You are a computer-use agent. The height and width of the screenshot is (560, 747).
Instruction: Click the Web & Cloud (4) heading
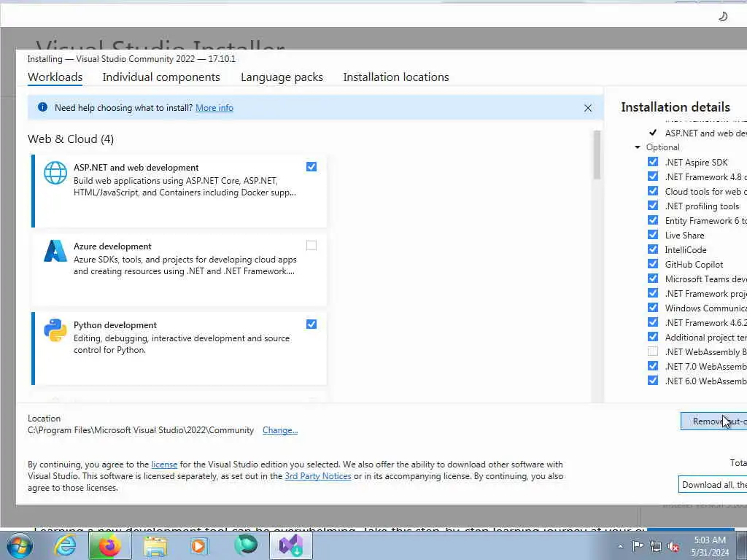(x=71, y=139)
